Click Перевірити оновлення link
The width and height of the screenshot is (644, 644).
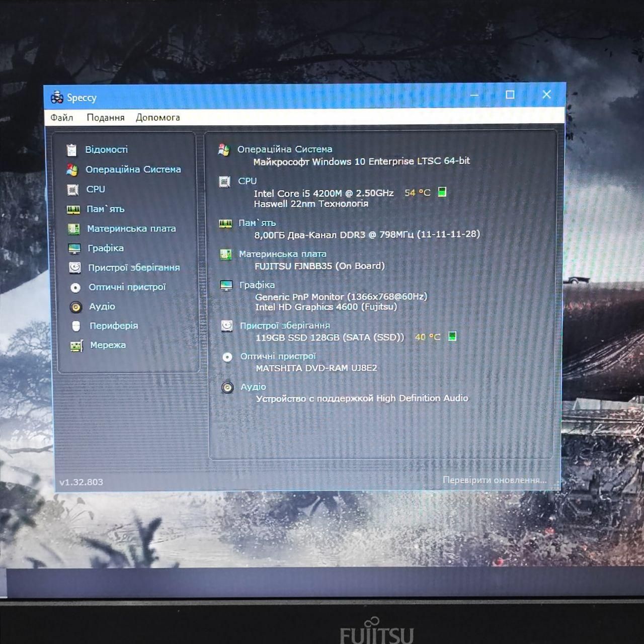[x=495, y=480]
